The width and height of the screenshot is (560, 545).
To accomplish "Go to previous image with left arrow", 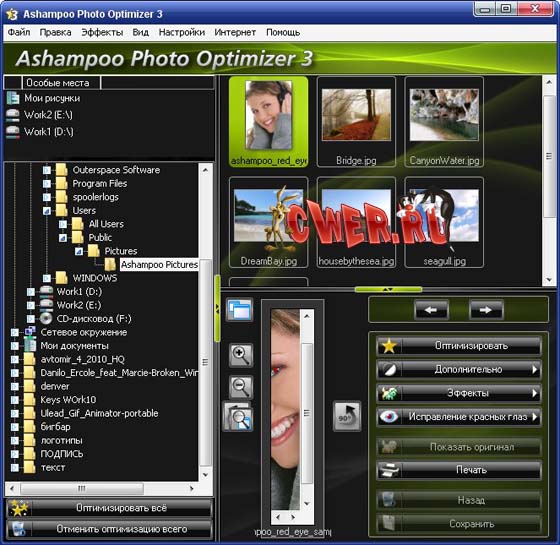I will (431, 310).
